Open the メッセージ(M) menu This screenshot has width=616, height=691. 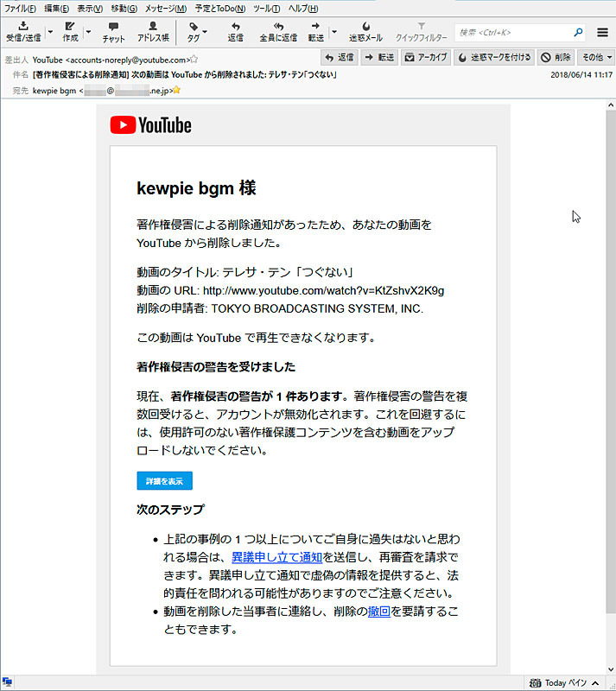click(x=165, y=9)
